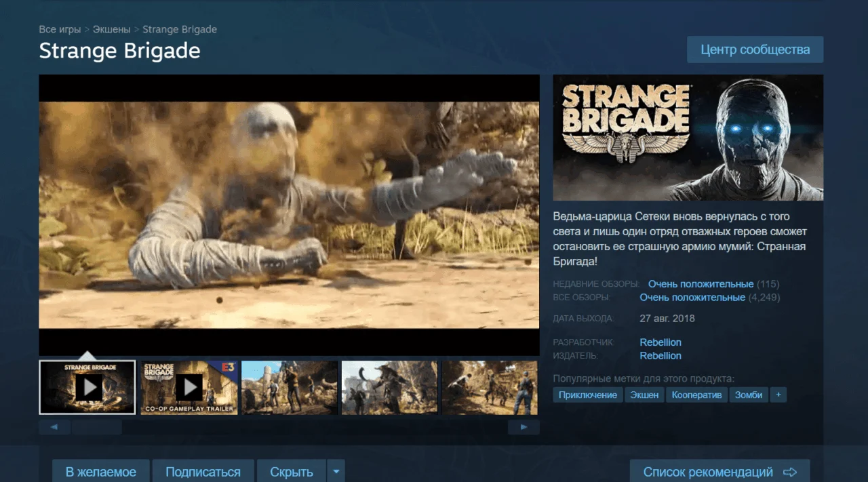Click the left arrow of thumbnail strip
The height and width of the screenshot is (482, 868).
tap(54, 427)
